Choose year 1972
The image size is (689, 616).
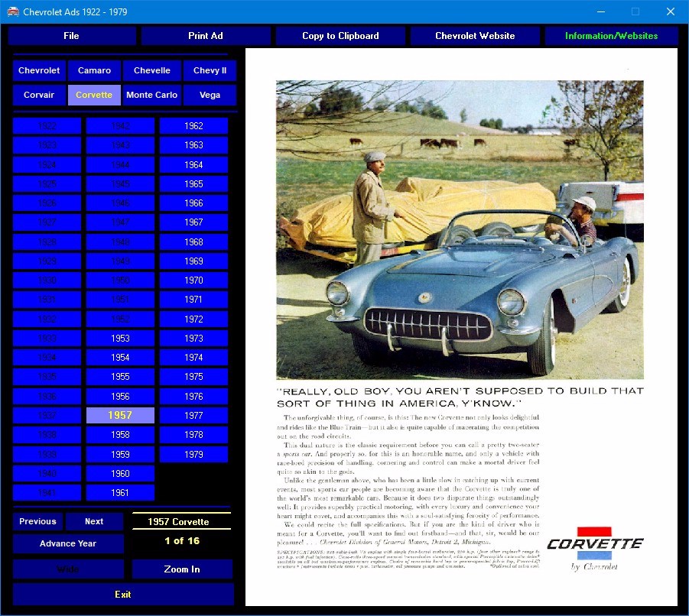pos(193,319)
